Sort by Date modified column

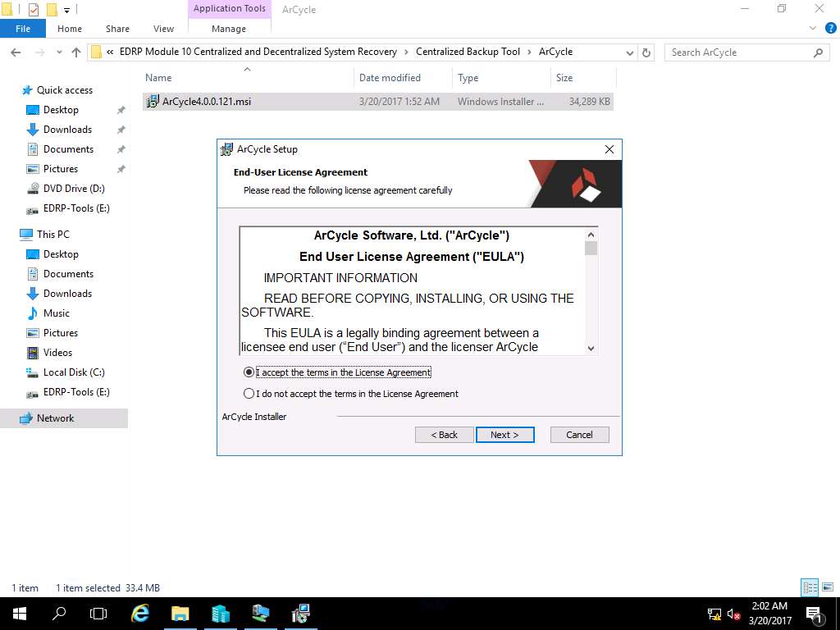390,78
